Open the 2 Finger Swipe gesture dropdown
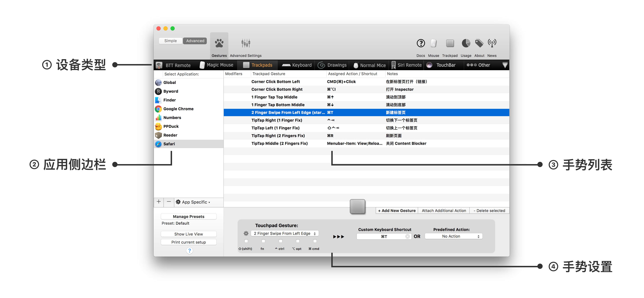 click(x=284, y=233)
